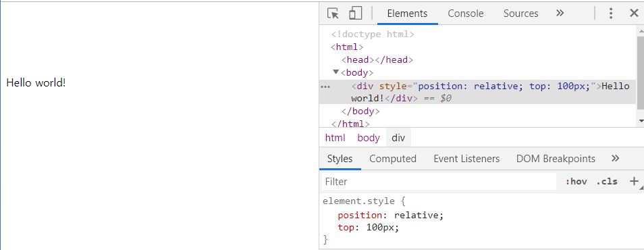Viewport: 644px width, 250px height.
Task: Expand more Styles pane tabs chevron
Action: [615, 158]
